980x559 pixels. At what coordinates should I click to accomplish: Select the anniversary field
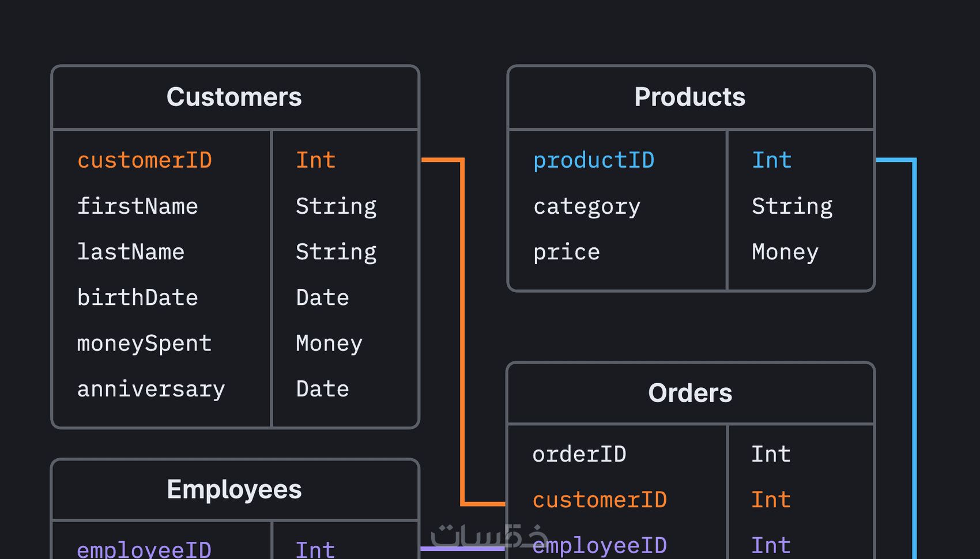tap(151, 389)
